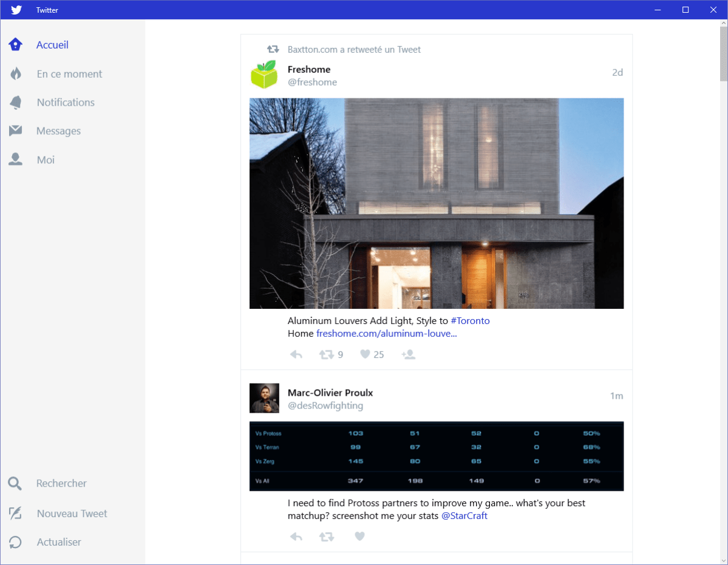Refresh the timeline with Actualiser
This screenshot has width=728, height=565.
(59, 542)
